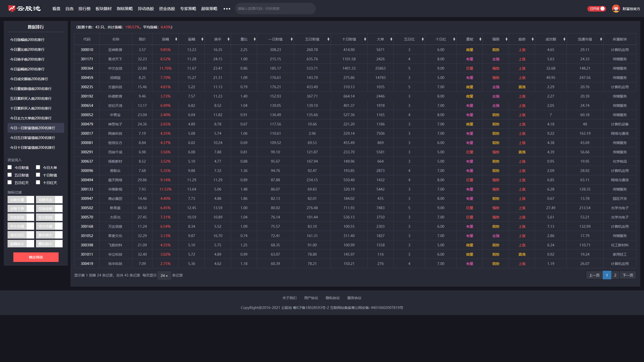Check the 十日红天 checkbox
This screenshot has width=644, height=362.
click(38, 182)
